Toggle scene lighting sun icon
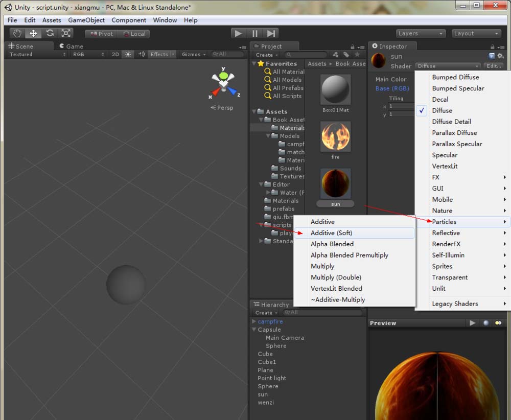Screen dimensions: 511x420 128,54
